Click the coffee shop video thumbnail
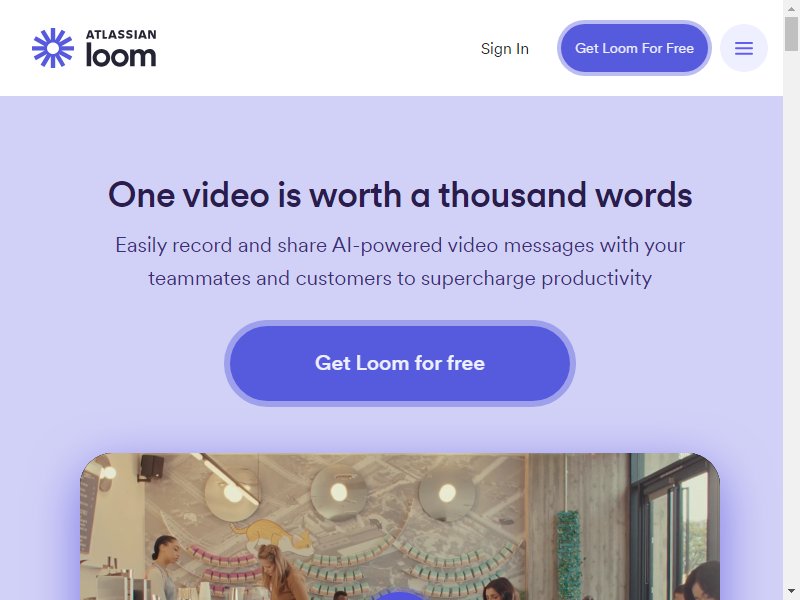The width and height of the screenshot is (800, 600). point(399,527)
